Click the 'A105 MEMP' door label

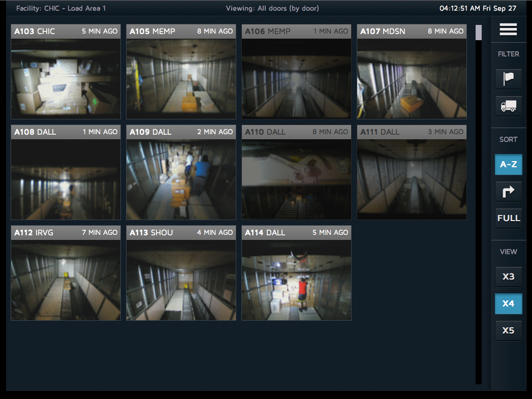coord(152,32)
